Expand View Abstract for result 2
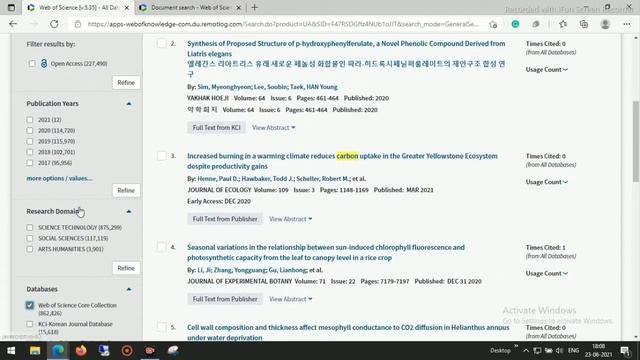 point(273,128)
